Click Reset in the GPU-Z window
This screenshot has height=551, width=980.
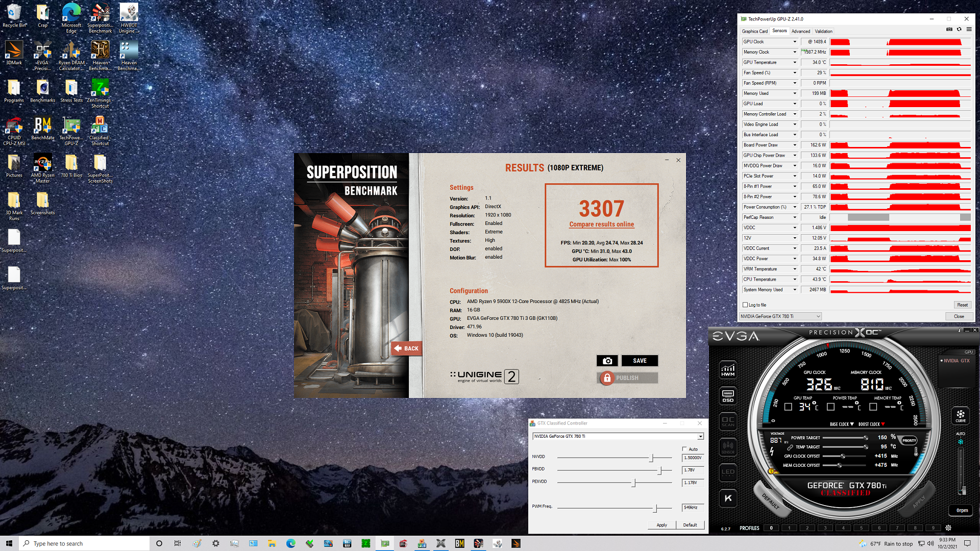(x=962, y=305)
